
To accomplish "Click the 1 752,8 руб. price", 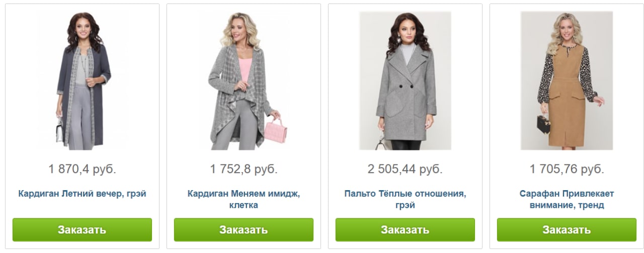I will pos(244,169).
